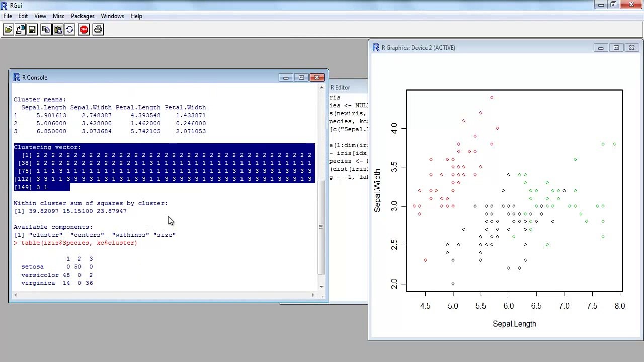
Task: Click R Console horizontal scrollbar left arrow
Action: (15, 295)
